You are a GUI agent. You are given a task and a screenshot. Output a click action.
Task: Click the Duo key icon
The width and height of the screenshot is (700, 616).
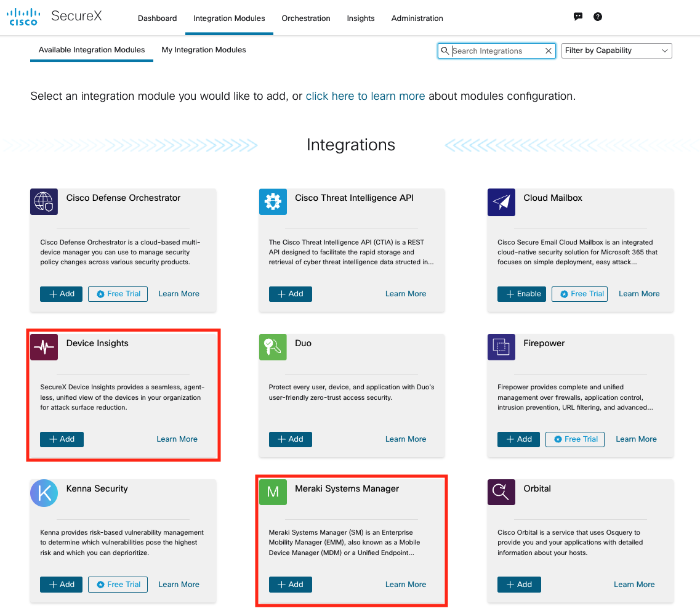tap(273, 347)
